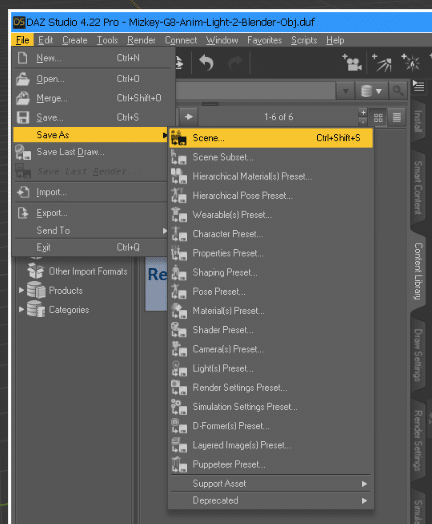
Task: Click the New document icon
Action: [x=22, y=58]
